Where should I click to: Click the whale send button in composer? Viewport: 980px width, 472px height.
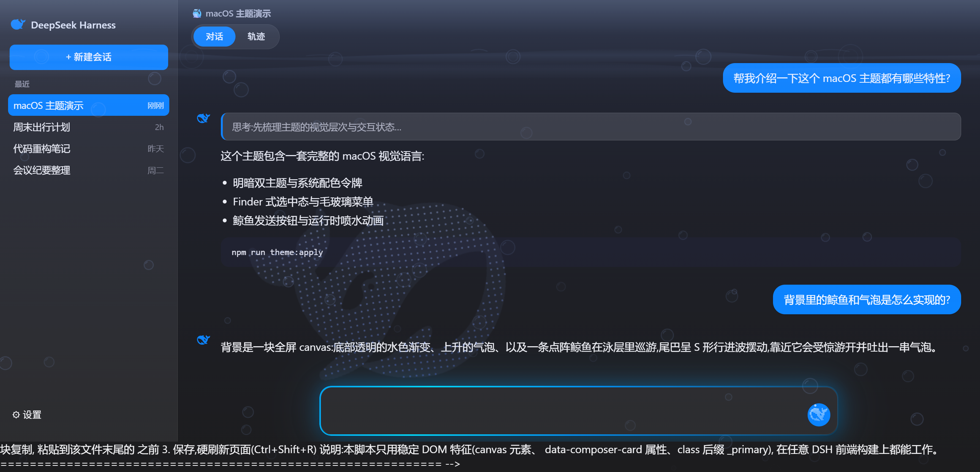pyautogui.click(x=818, y=414)
